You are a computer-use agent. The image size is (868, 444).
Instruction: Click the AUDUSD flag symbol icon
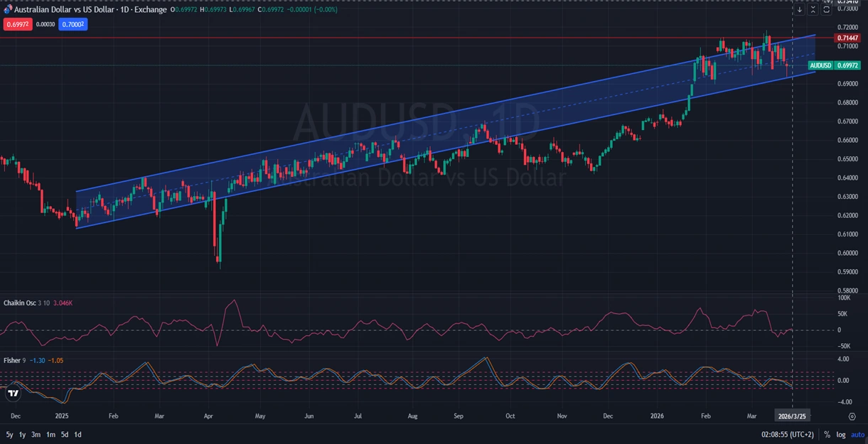(x=9, y=9)
